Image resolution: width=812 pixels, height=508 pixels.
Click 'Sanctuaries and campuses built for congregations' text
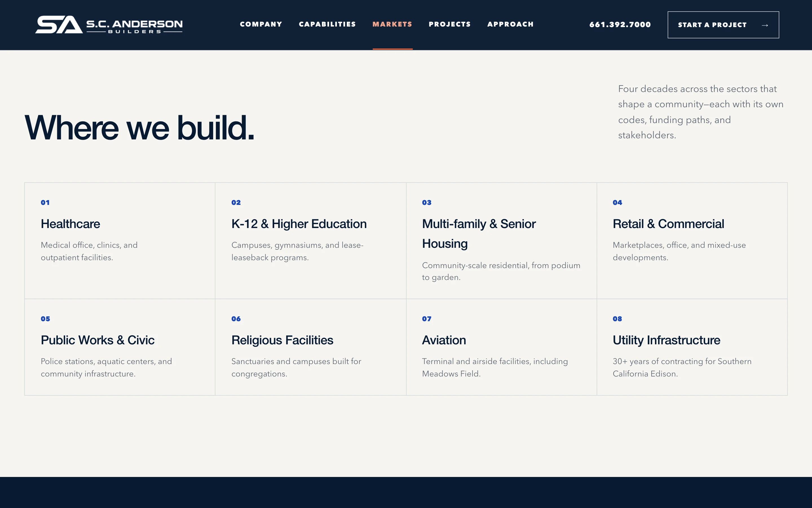click(296, 367)
